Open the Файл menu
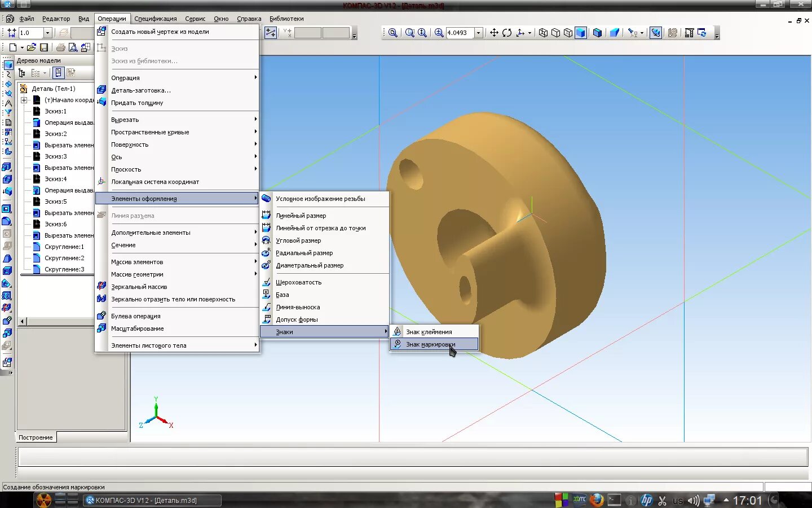Viewport: 812px width, 508px height. click(27, 19)
